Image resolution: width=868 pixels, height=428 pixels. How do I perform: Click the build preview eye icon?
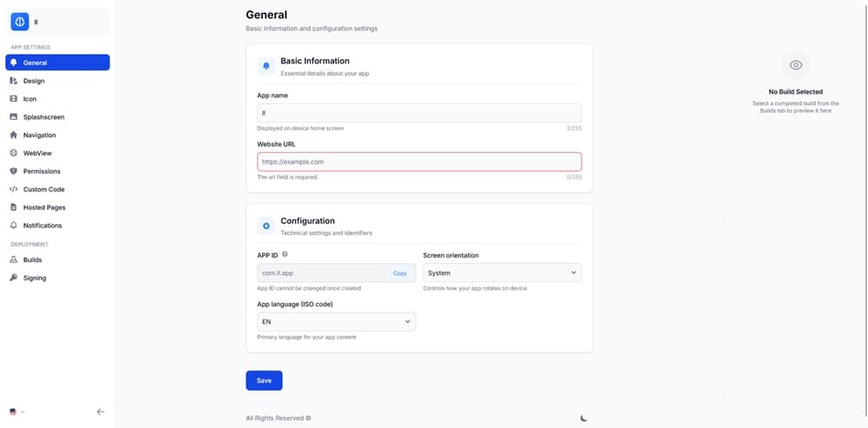(x=795, y=65)
